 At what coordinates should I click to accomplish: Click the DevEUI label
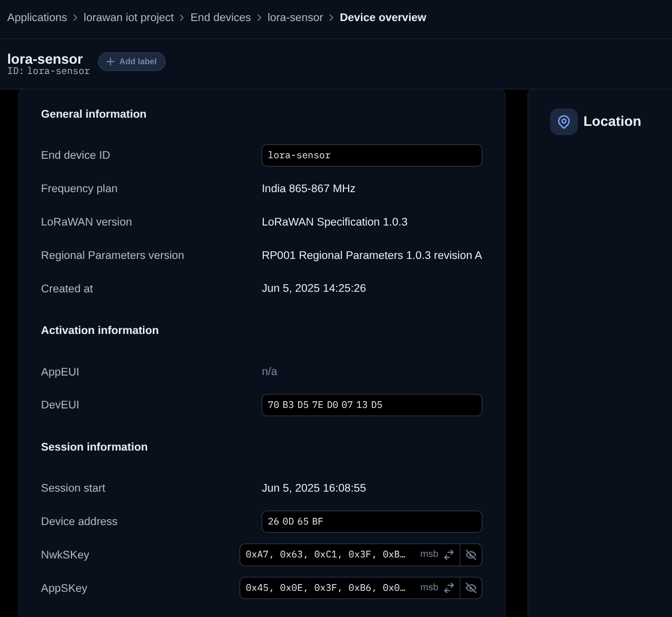pos(60,405)
